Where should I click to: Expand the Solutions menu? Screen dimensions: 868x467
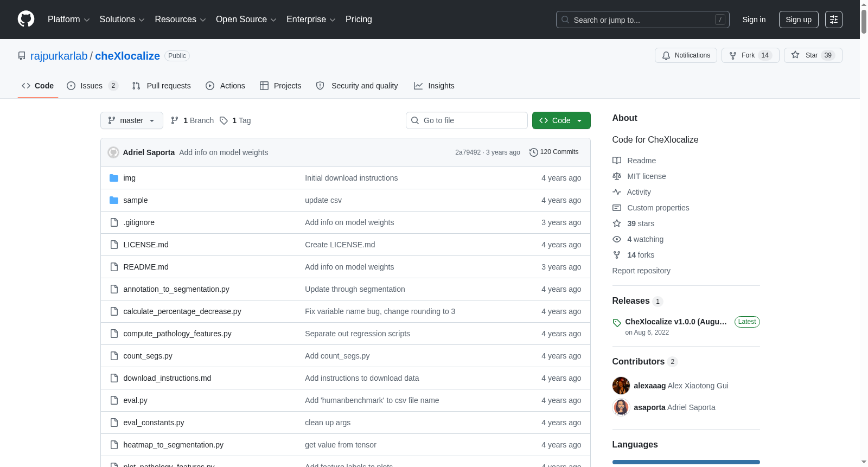122,20
